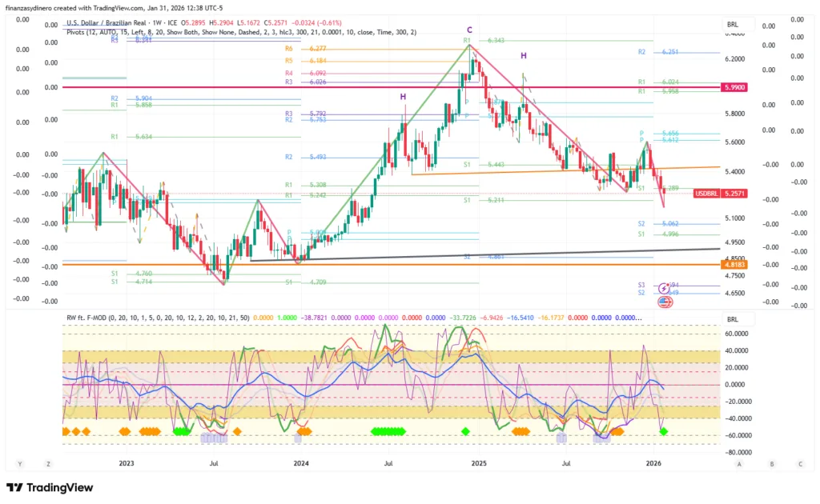The width and height of the screenshot is (820, 504).
Task: Click the 2024 label on time axis
Action: 301,463
